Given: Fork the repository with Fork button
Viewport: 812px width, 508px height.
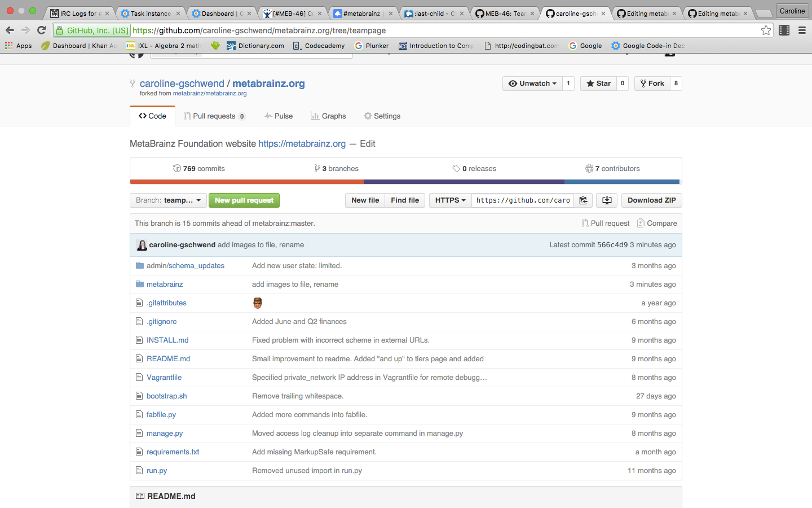Looking at the screenshot, I should pyautogui.click(x=652, y=84).
